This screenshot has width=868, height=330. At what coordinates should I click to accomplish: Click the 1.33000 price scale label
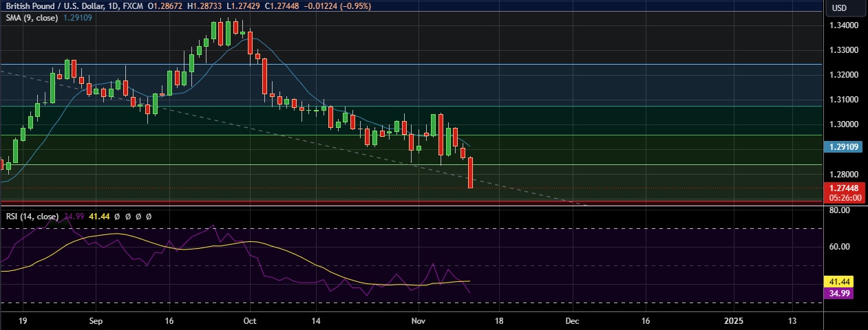pyautogui.click(x=844, y=50)
